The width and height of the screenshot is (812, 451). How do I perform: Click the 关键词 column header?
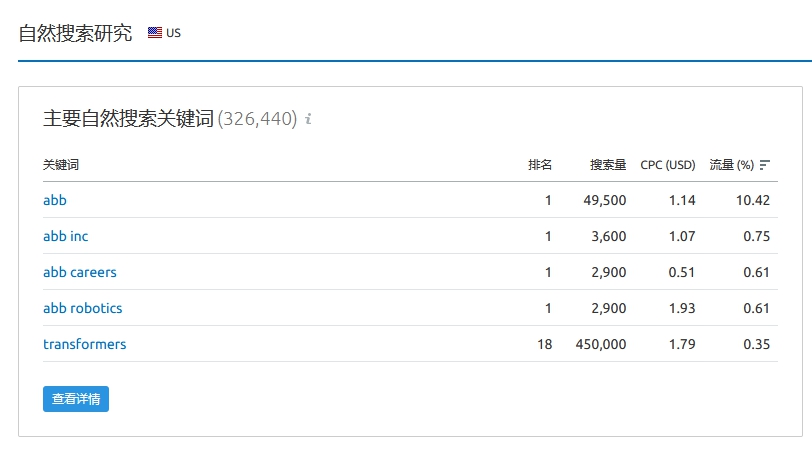coord(61,165)
